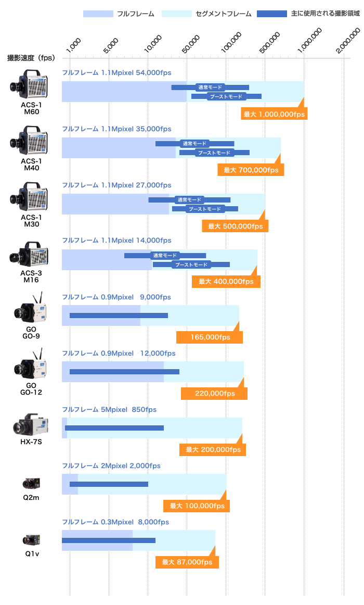Click the ACS-3 M16 camera image
The height and width of the screenshot is (605, 364).
tap(29, 254)
